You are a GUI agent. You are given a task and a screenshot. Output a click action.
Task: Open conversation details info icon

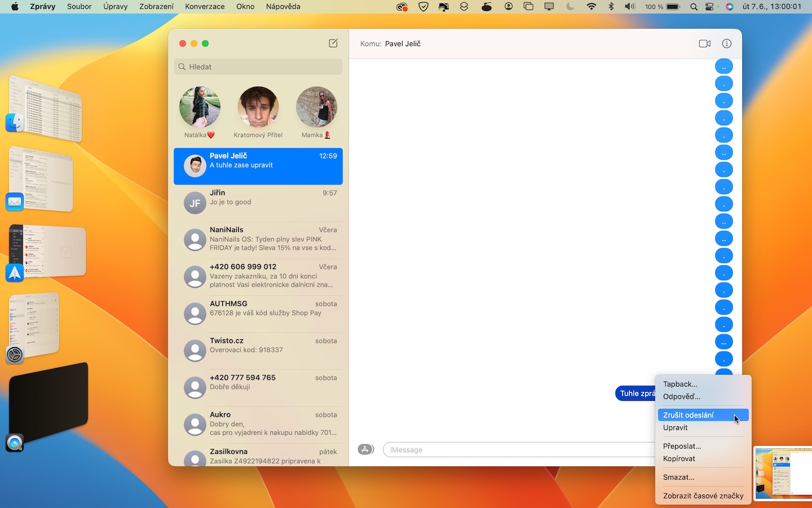coord(727,43)
